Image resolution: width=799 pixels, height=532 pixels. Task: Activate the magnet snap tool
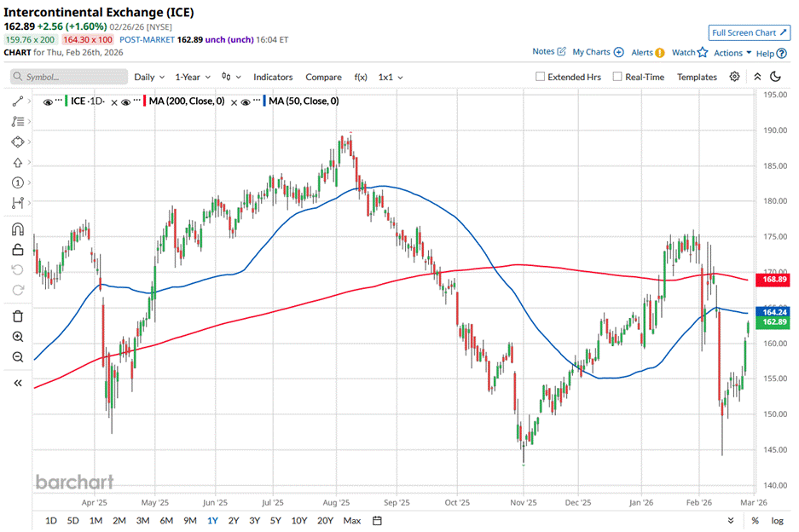click(x=17, y=229)
